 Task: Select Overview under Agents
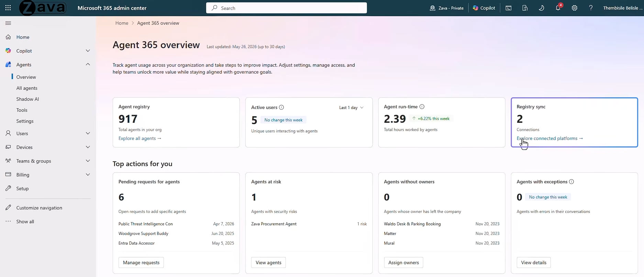(26, 77)
